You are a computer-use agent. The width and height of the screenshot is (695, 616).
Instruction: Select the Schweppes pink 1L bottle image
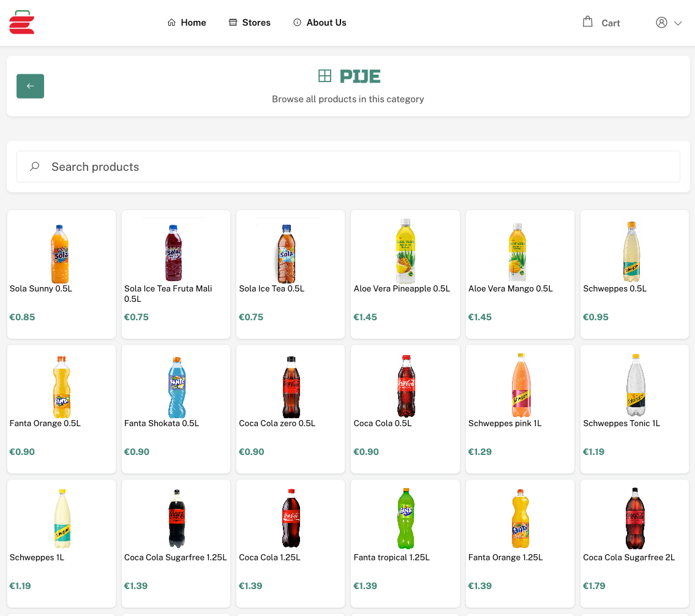[520, 386]
